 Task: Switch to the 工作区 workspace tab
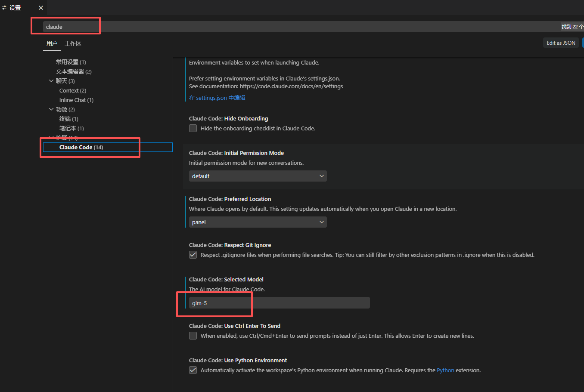click(x=73, y=43)
